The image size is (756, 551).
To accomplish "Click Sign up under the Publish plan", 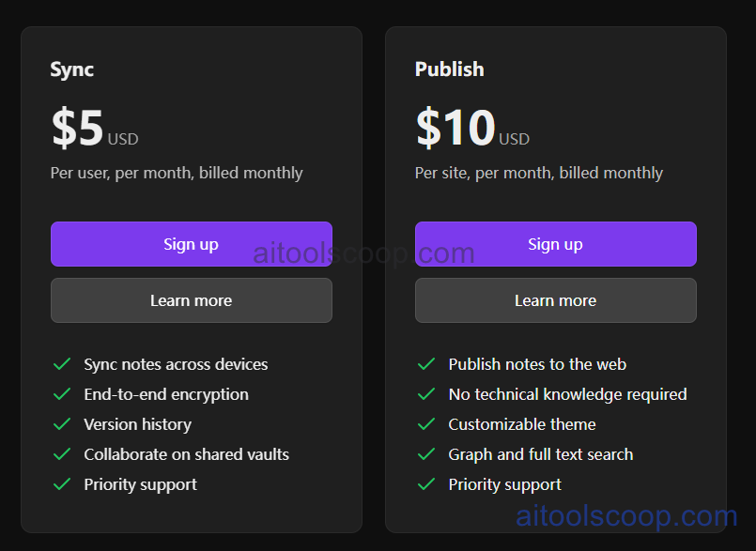I will (555, 243).
